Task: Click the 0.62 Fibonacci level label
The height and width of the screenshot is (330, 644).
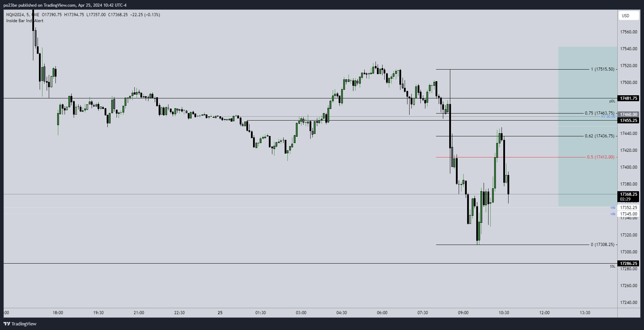Action: [x=599, y=136]
